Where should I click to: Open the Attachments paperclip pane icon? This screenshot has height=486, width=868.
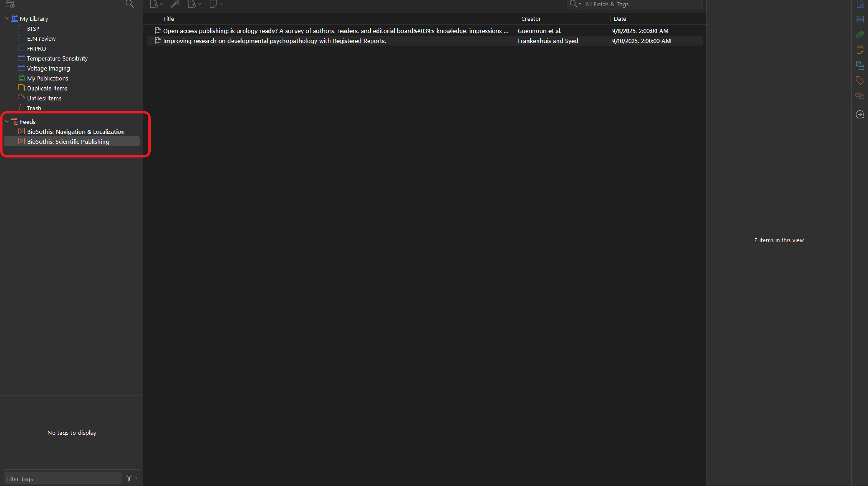coord(860,34)
